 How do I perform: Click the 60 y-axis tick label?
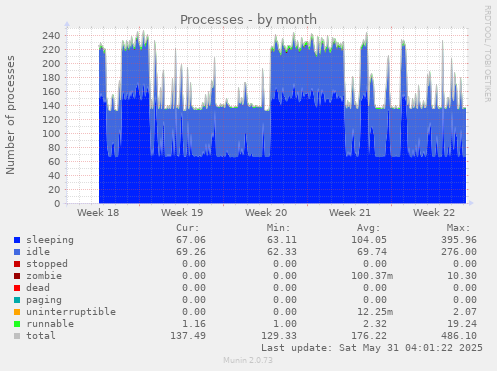[x=54, y=162]
